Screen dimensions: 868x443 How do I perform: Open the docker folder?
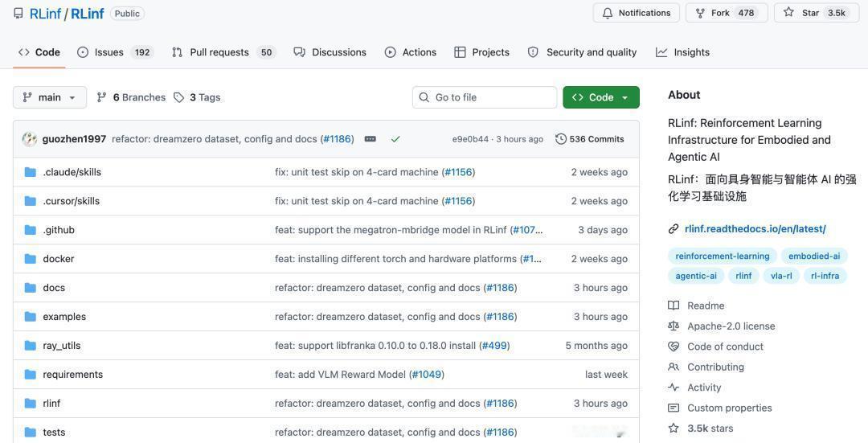coord(58,259)
